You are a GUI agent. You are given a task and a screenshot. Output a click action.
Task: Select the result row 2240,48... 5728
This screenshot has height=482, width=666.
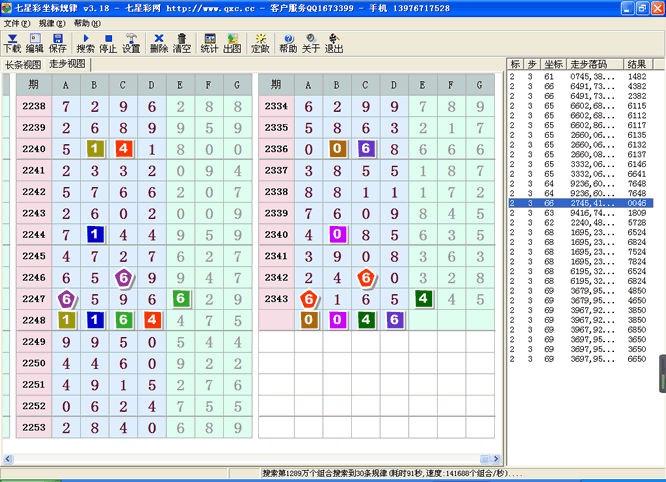coord(580,223)
